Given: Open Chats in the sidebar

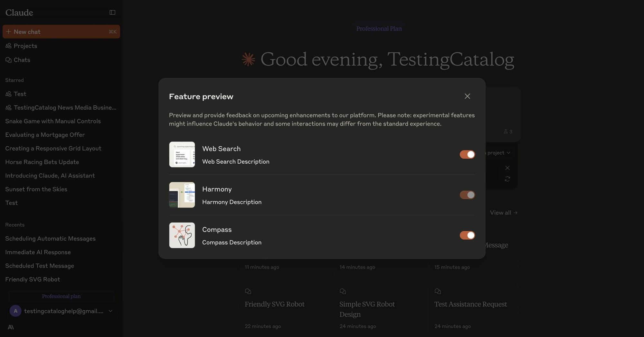Looking at the screenshot, I should coord(61,60).
